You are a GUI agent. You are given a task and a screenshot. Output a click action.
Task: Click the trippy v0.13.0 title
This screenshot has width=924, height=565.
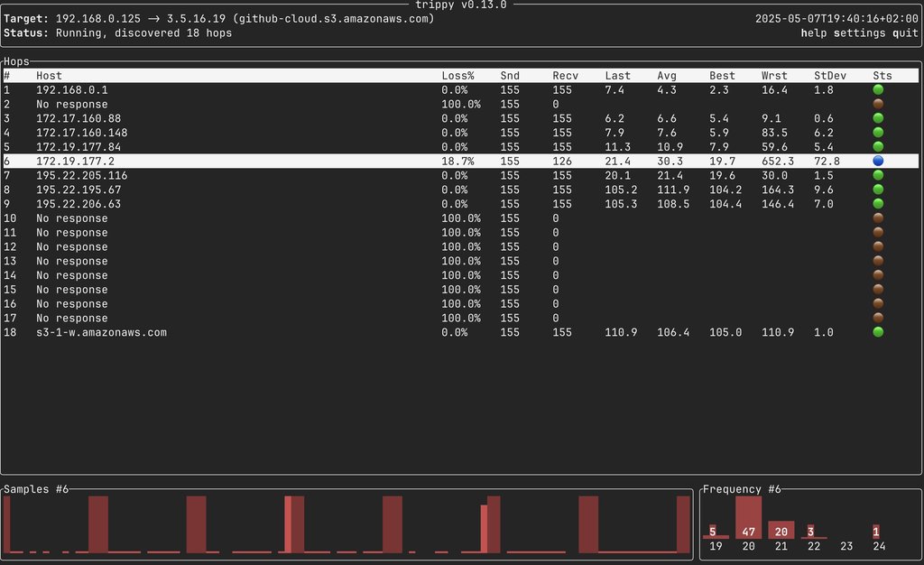461,5
